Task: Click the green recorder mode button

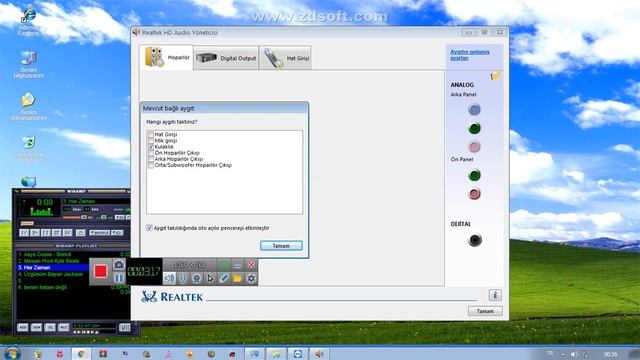Action: tap(224, 265)
